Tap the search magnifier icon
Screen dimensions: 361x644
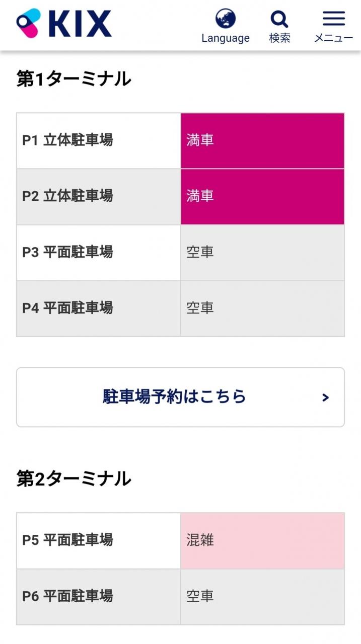pyautogui.click(x=279, y=19)
